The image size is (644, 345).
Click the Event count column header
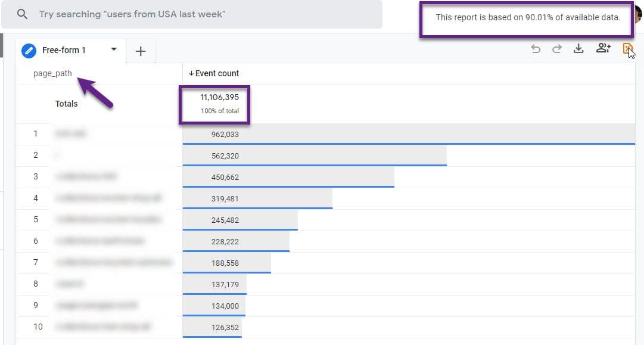(x=217, y=73)
